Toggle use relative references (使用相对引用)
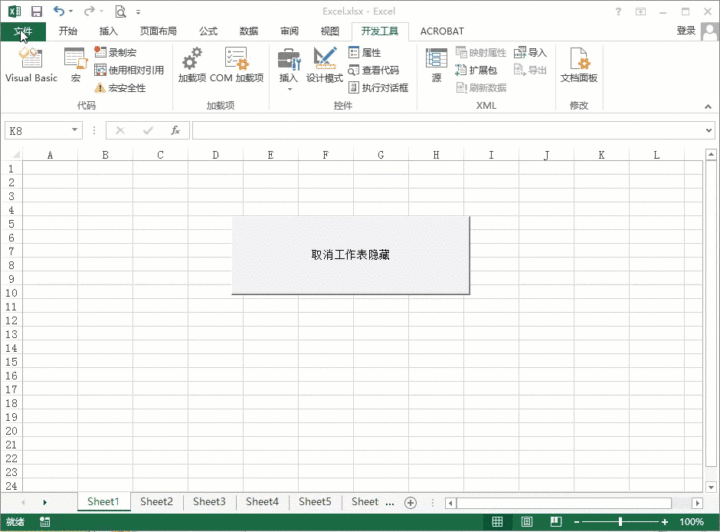This screenshot has height=532, width=720. point(129,70)
